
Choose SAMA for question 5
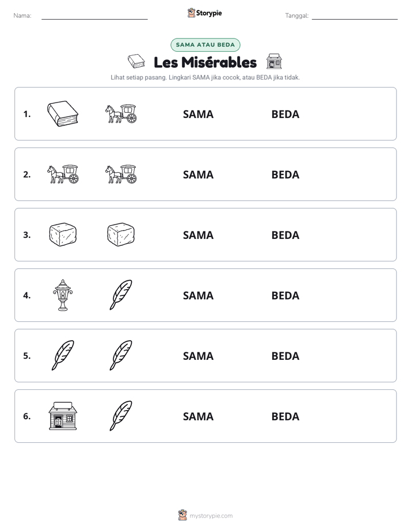(x=198, y=356)
